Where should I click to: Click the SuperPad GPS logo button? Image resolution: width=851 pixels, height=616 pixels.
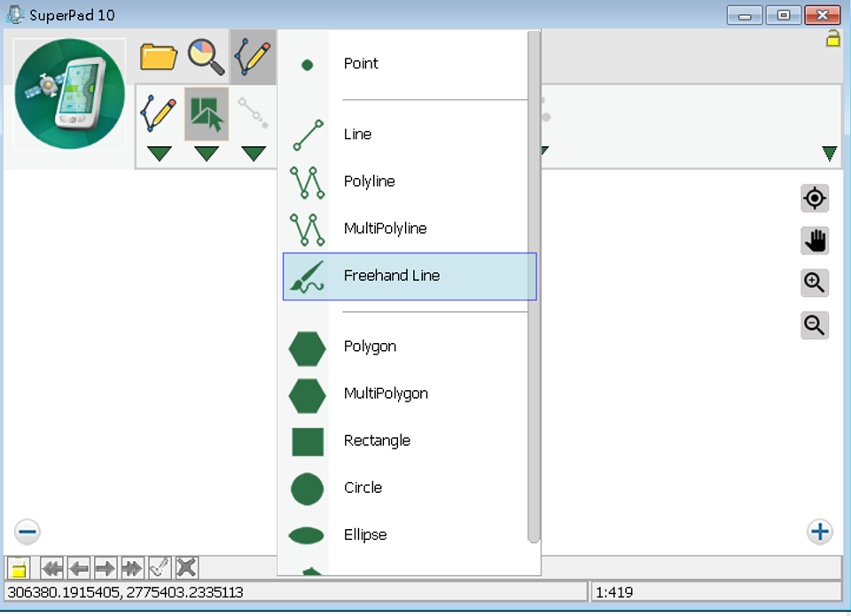(x=70, y=94)
